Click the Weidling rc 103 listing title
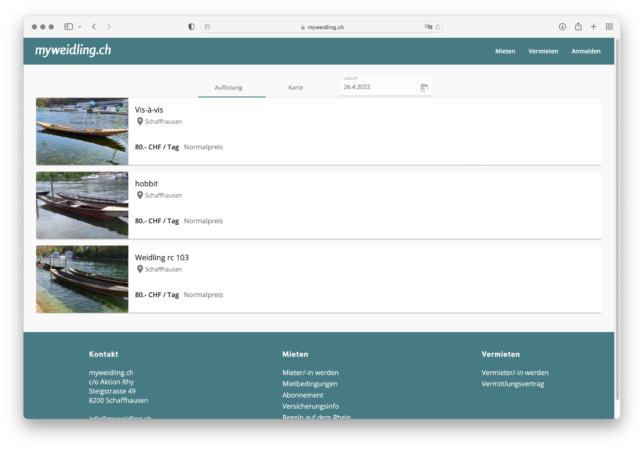Image resolution: width=644 pixels, height=450 pixels. (x=162, y=257)
